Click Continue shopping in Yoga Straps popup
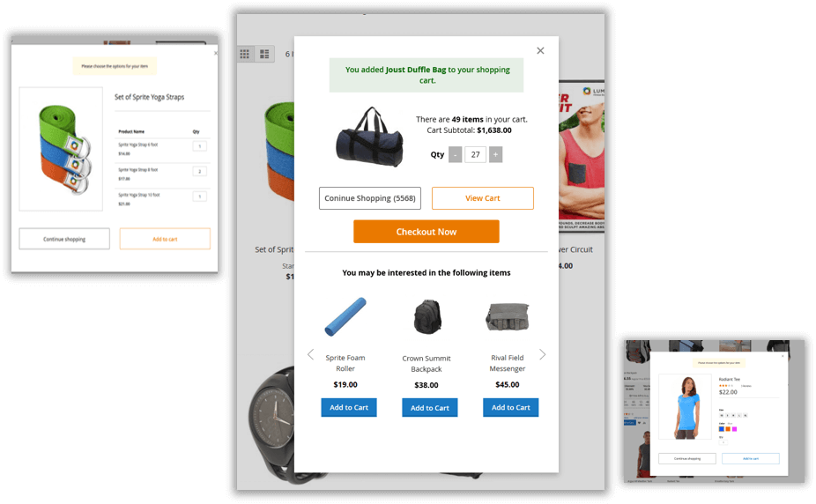Screen dimensions: 816x504 pos(64,239)
